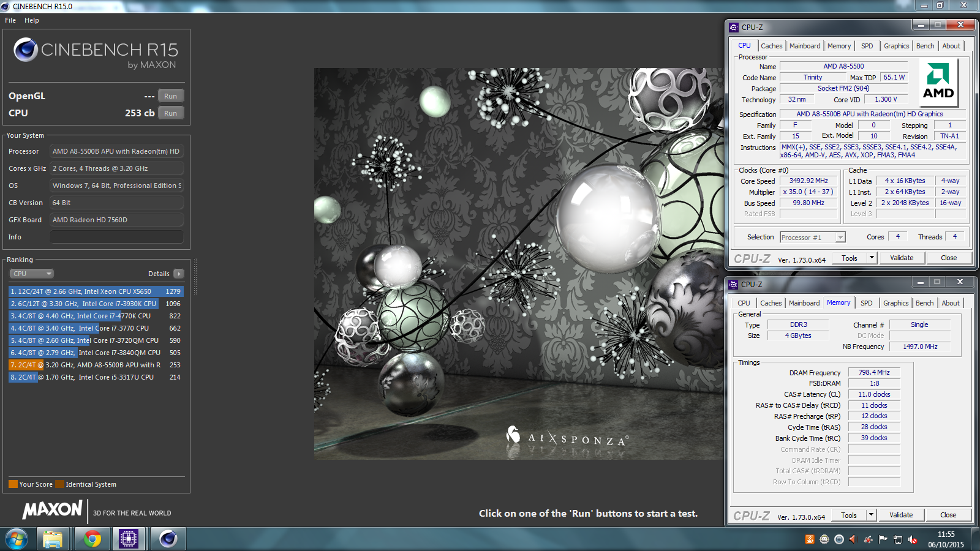Click the Details arrow button in Ranking
The width and height of the screenshot is (980, 551).
tap(178, 274)
